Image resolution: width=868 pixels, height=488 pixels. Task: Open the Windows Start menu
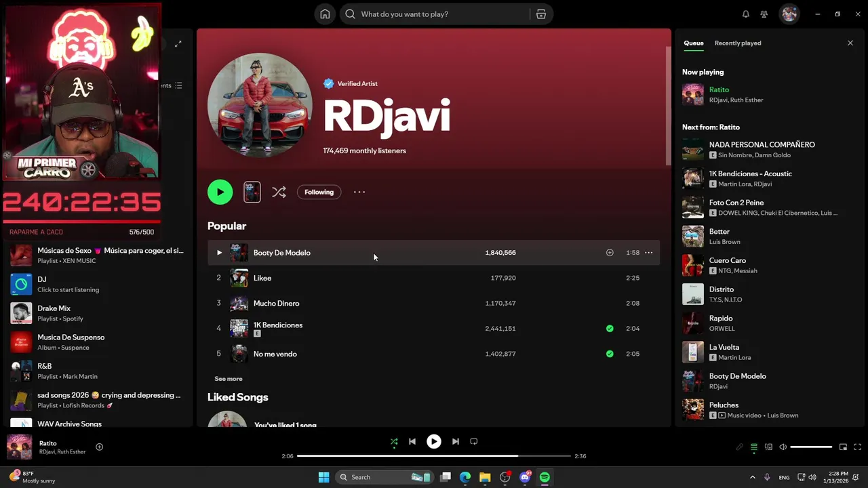click(323, 477)
